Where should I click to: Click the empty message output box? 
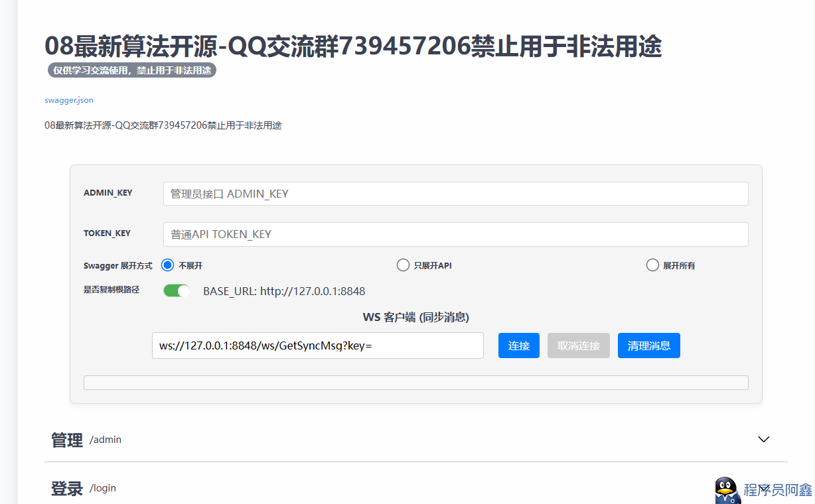click(x=416, y=383)
